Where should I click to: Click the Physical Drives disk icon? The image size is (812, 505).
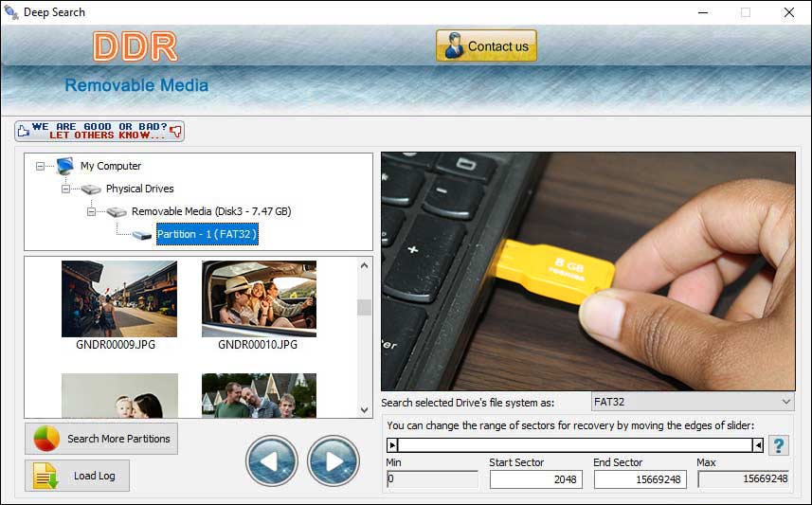click(x=91, y=189)
